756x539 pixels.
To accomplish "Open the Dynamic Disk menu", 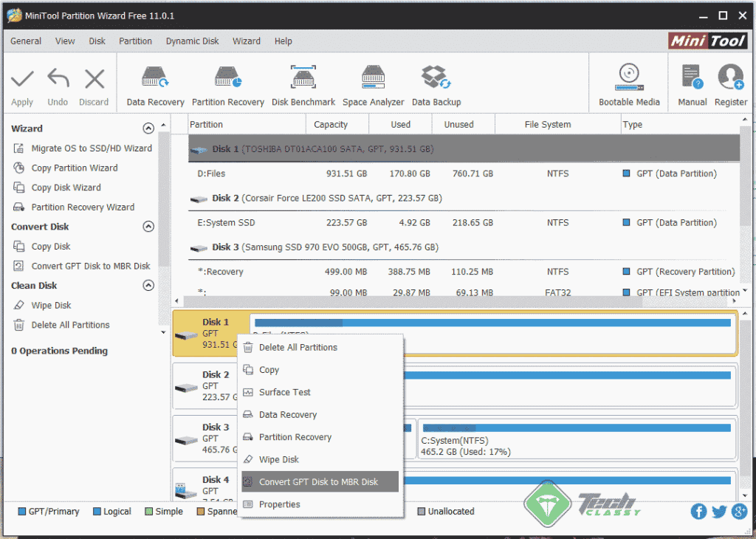I will [x=192, y=41].
